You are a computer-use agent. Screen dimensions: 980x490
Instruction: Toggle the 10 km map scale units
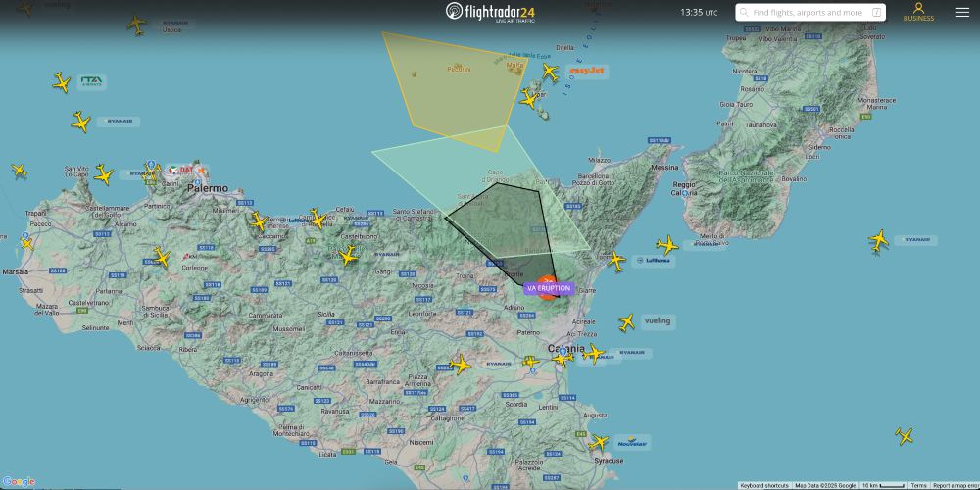click(x=883, y=486)
